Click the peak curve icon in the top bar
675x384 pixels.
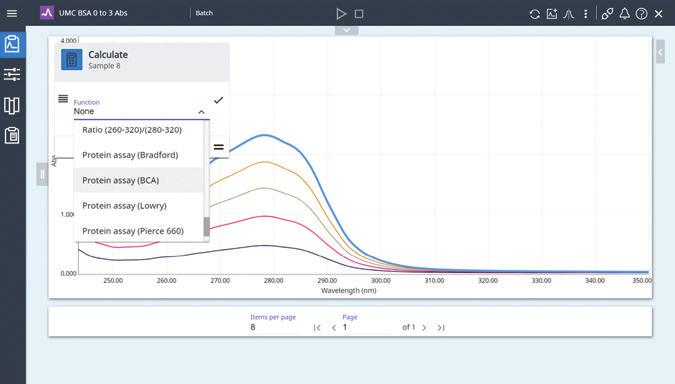click(x=569, y=14)
